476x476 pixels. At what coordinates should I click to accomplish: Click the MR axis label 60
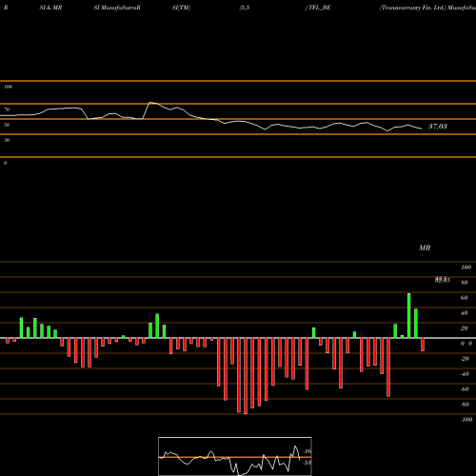[464, 298]
